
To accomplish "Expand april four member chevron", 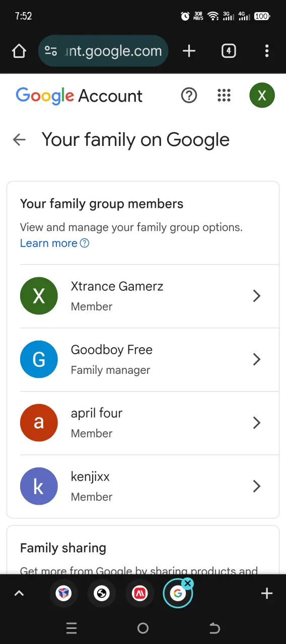I will click(x=256, y=423).
